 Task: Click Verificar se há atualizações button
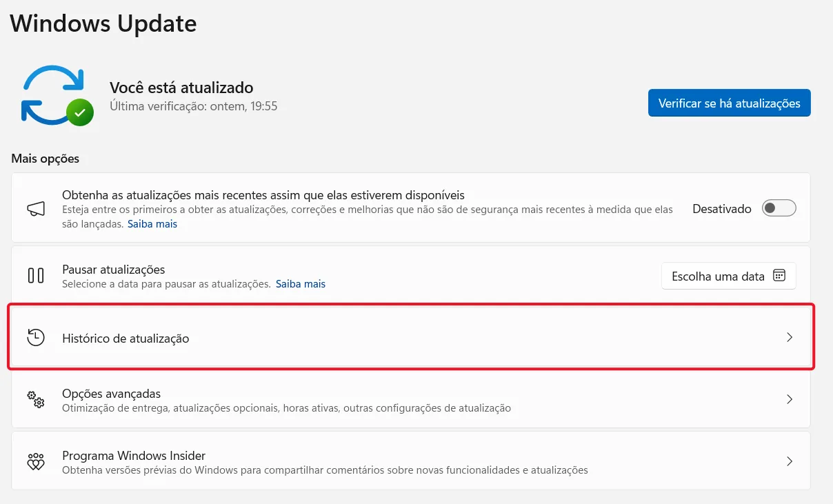coord(730,103)
